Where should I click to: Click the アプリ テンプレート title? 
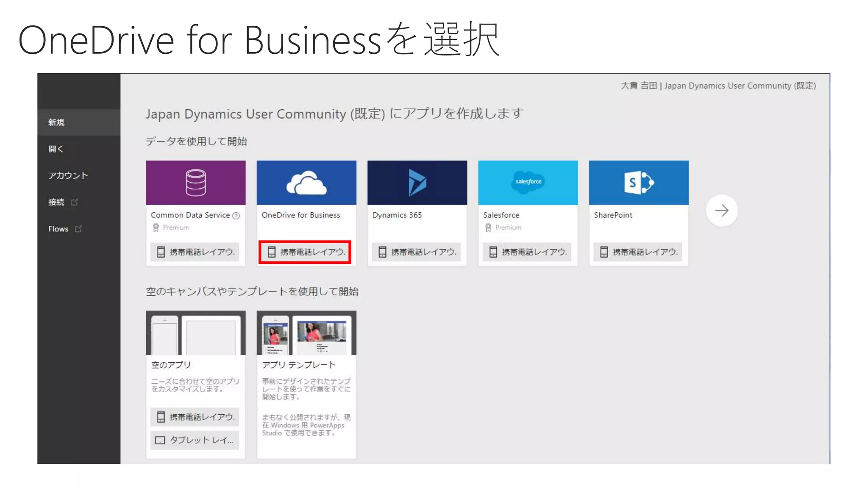pyautogui.click(x=299, y=365)
